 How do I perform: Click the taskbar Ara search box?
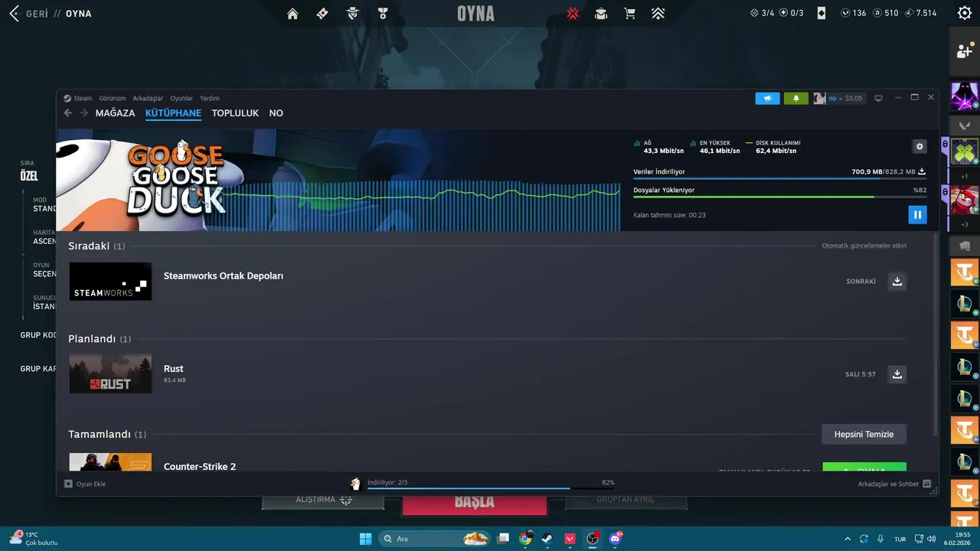coord(434,539)
